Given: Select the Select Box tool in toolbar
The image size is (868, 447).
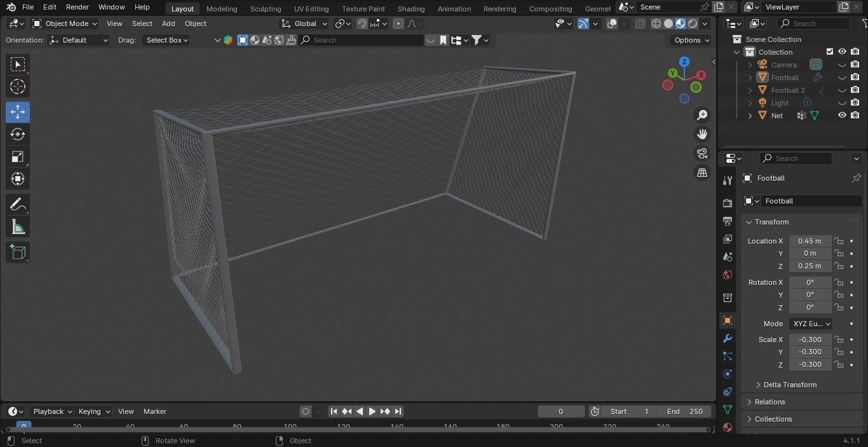Looking at the screenshot, I should 18,64.
